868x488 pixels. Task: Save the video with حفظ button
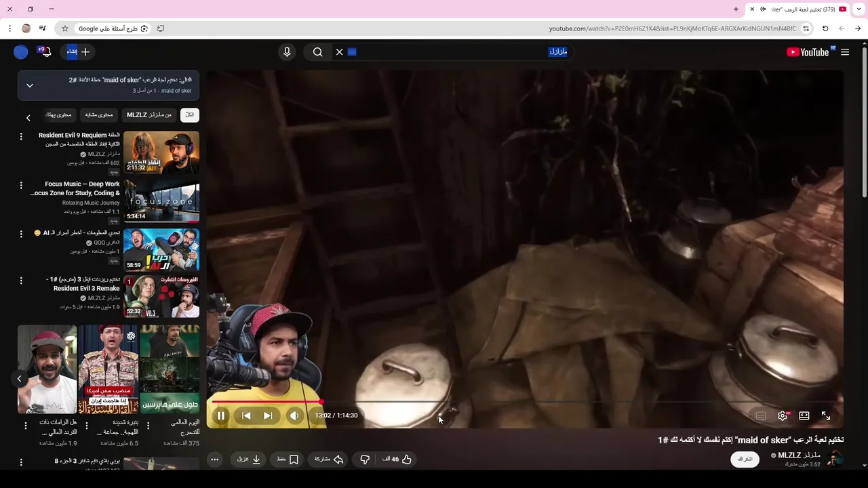pos(288,460)
